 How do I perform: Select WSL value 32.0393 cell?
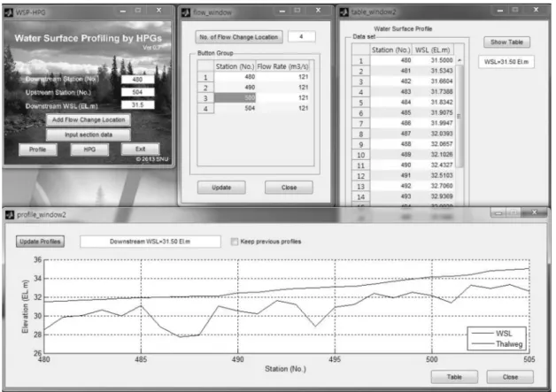click(433, 134)
